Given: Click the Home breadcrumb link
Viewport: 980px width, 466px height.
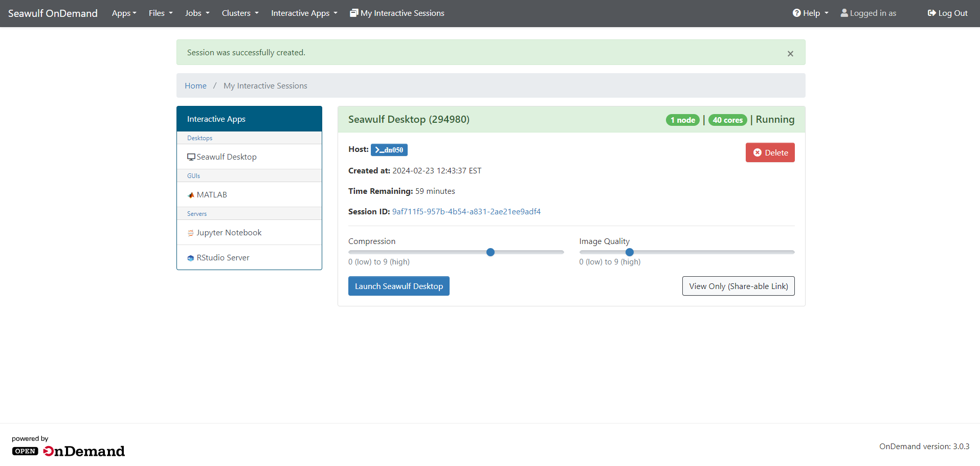Looking at the screenshot, I should pos(195,86).
